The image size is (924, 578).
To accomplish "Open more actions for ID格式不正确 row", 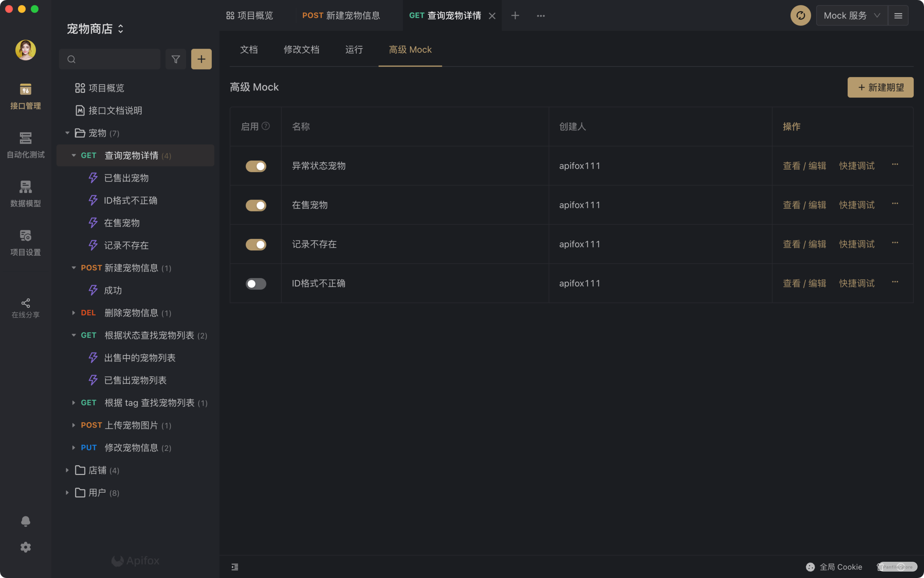I will click(895, 282).
